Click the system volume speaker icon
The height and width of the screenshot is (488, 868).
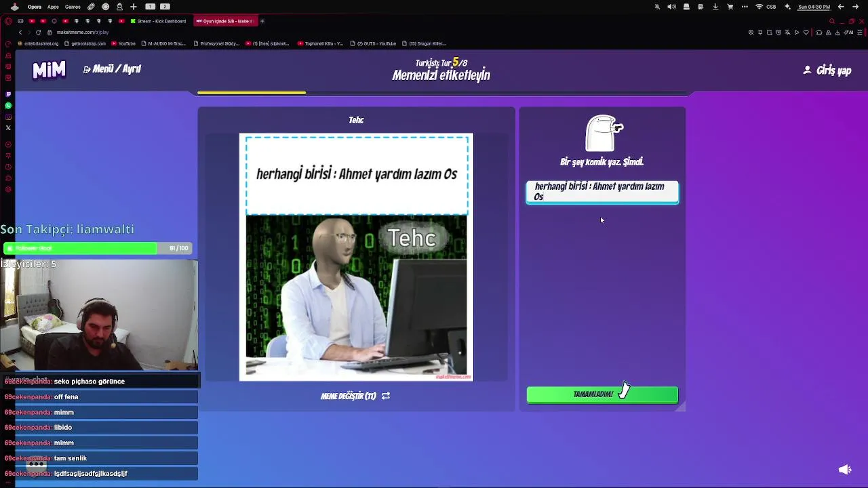point(671,7)
